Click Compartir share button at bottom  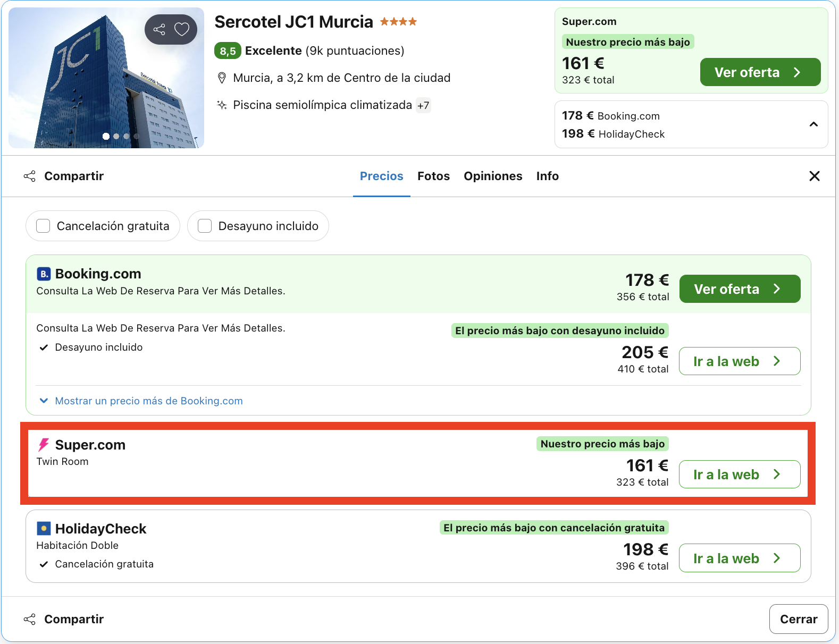63,619
